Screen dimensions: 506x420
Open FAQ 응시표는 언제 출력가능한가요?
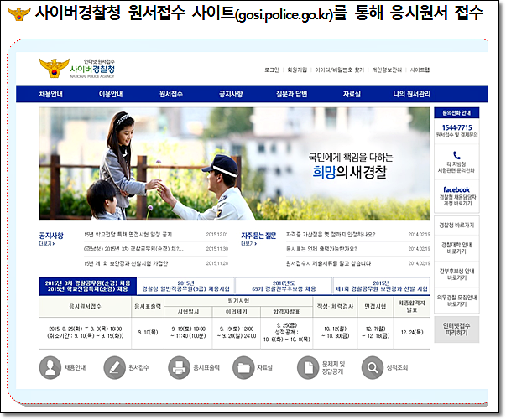[x=321, y=249]
